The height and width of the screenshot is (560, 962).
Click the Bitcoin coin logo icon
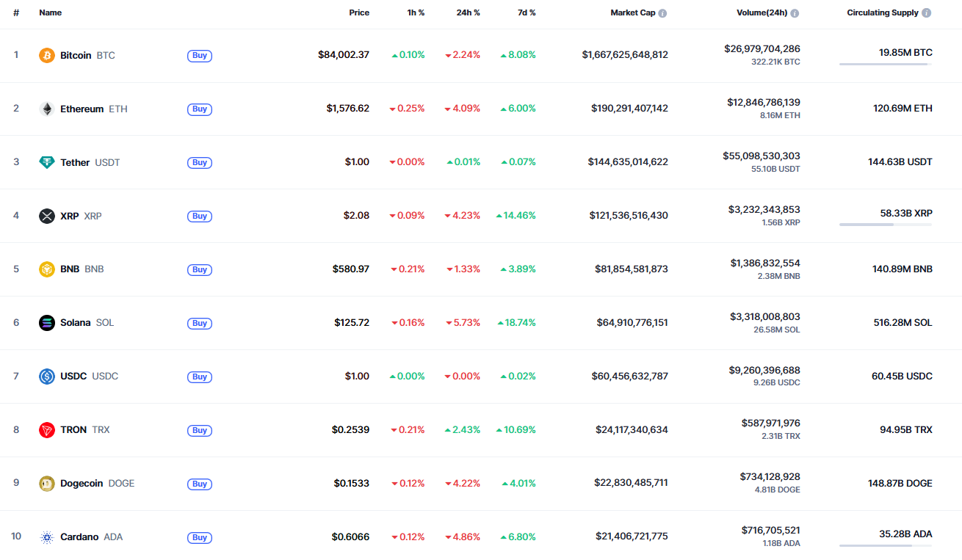click(x=47, y=55)
